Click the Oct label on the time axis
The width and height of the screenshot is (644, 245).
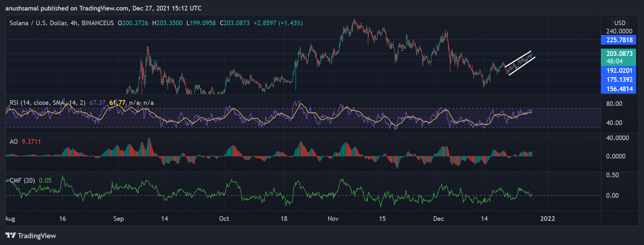click(224, 219)
